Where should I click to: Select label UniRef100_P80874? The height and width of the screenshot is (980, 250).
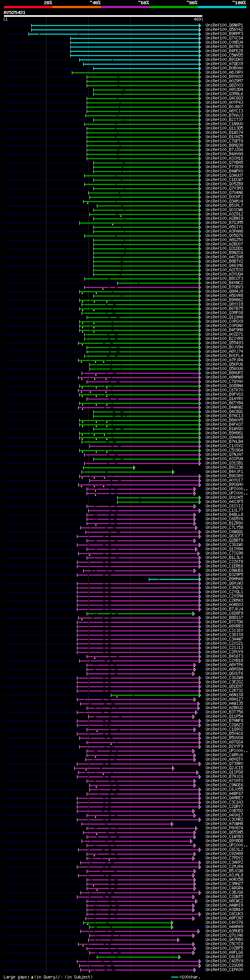click(224, 828)
